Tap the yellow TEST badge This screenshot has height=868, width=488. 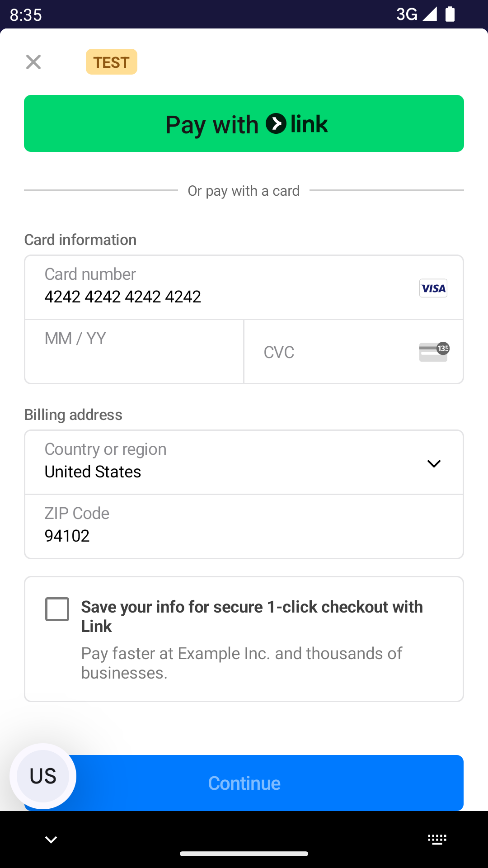click(112, 62)
